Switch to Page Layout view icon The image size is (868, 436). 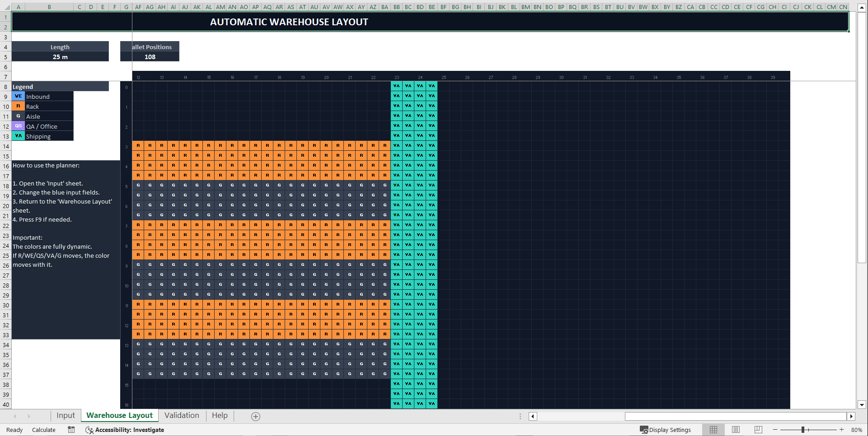click(736, 430)
